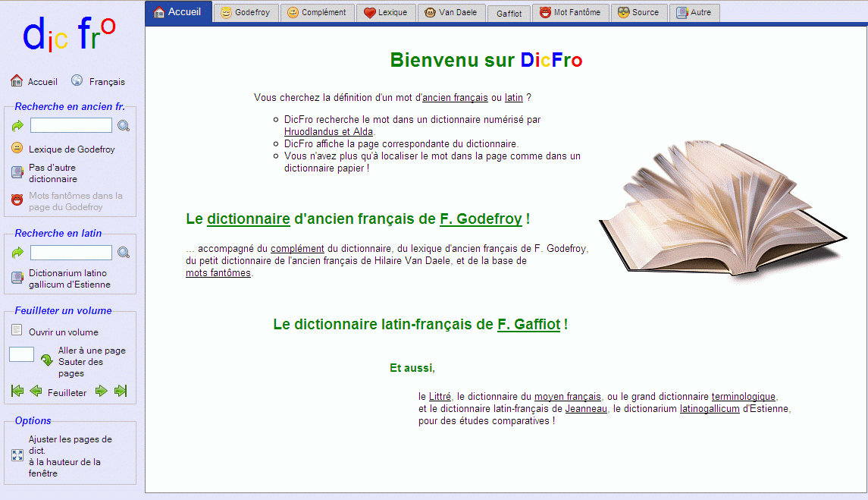Click into the ancien français search field
Screen dimensions: 868x500
click(71, 126)
